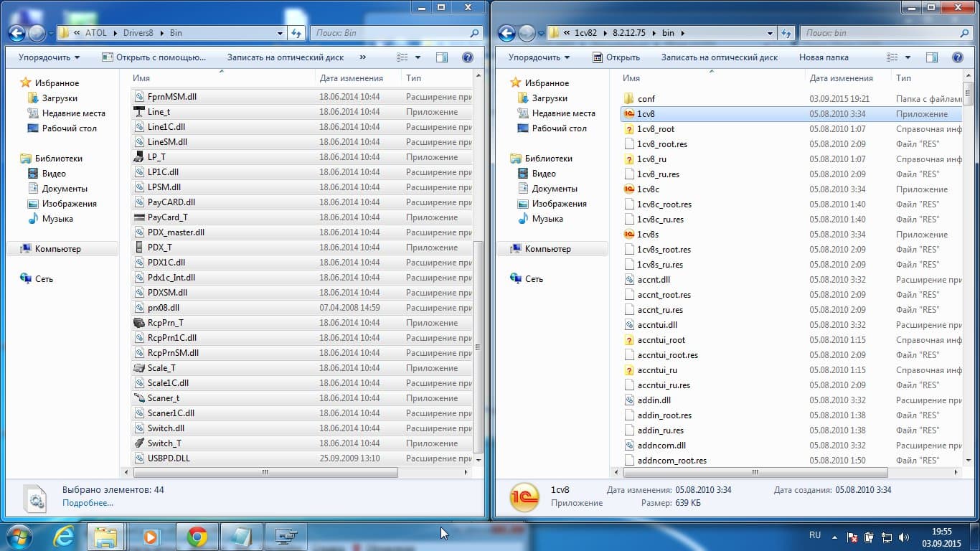Image resolution: width=980 pixels, height=551 pixels.
Task: Click the search field in left window
Action: click(x=395, y=33)
